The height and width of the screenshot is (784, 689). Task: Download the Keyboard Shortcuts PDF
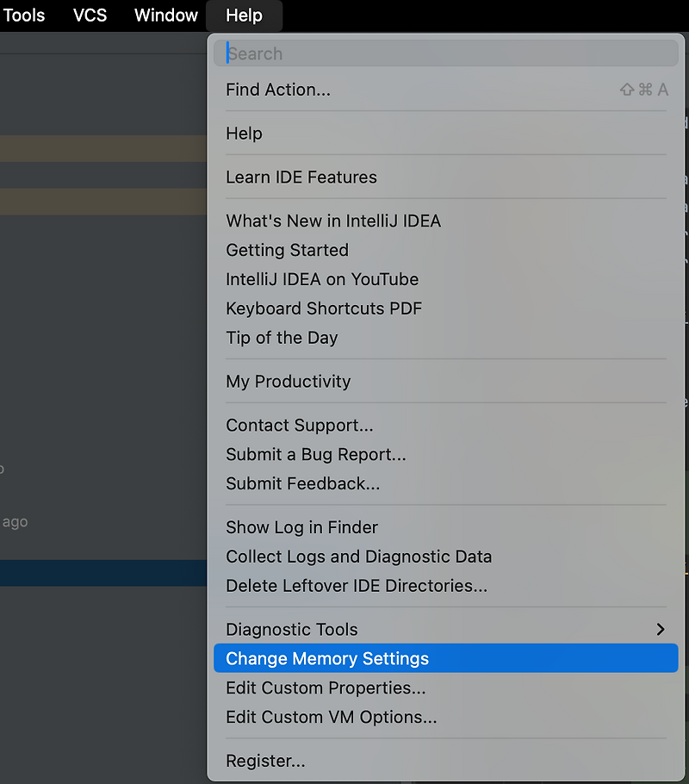324,308
